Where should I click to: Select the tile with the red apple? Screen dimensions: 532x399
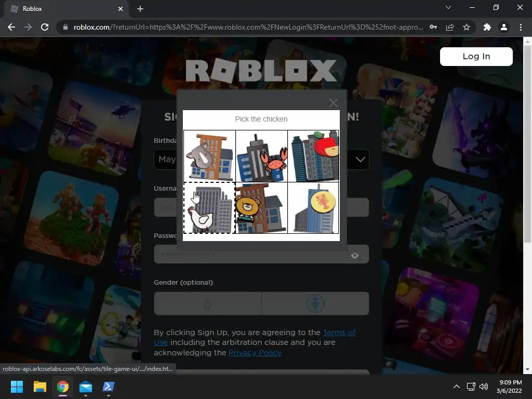[x=313, y=156]
